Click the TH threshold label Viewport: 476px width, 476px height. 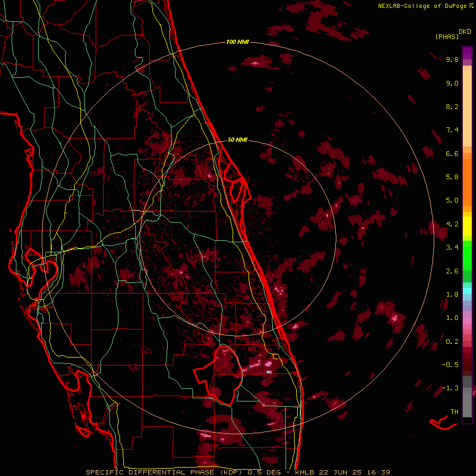[454, 412]
